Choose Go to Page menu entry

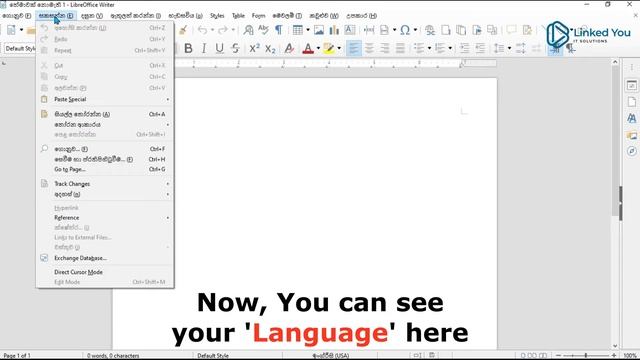coord(105,169)
